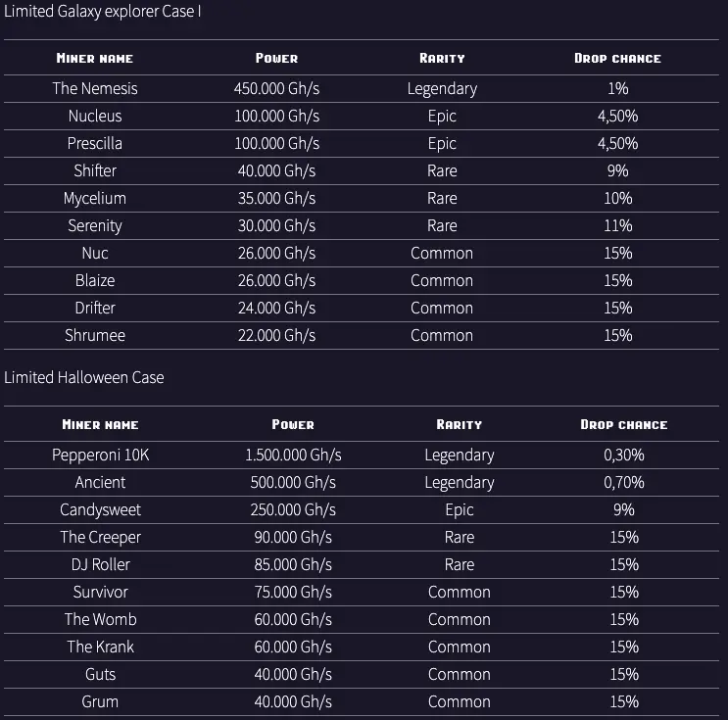
Task: Select Candysweet in the Halloween table
Action: [x=100, y=509]
